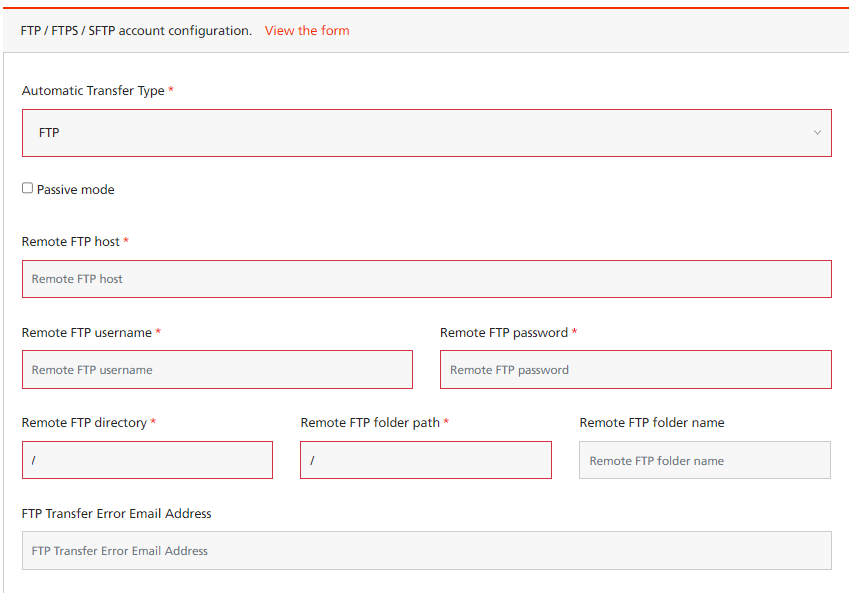Click the Remote FTP directory input box
849x593 pixels.
click(147, 460)
